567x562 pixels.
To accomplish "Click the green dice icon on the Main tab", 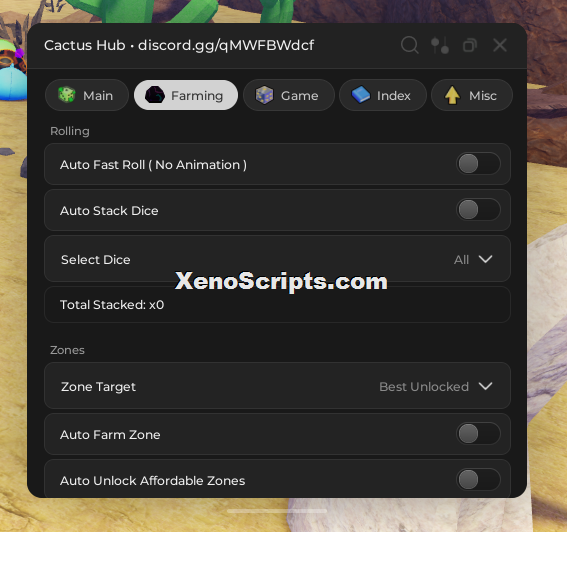I will (x=67, y=95).
